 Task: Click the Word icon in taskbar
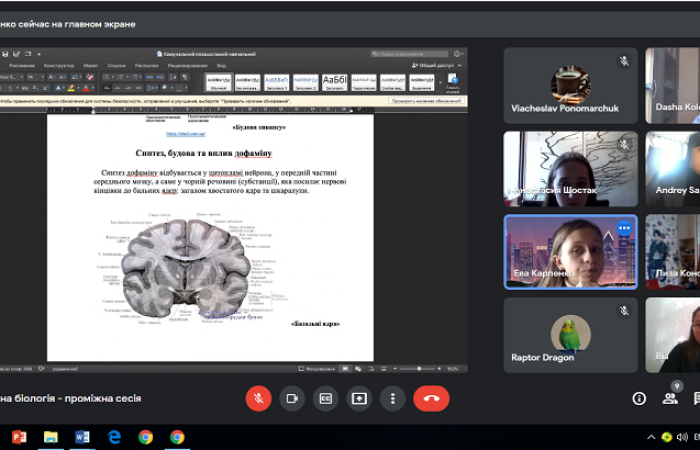[x=82, y=437]
